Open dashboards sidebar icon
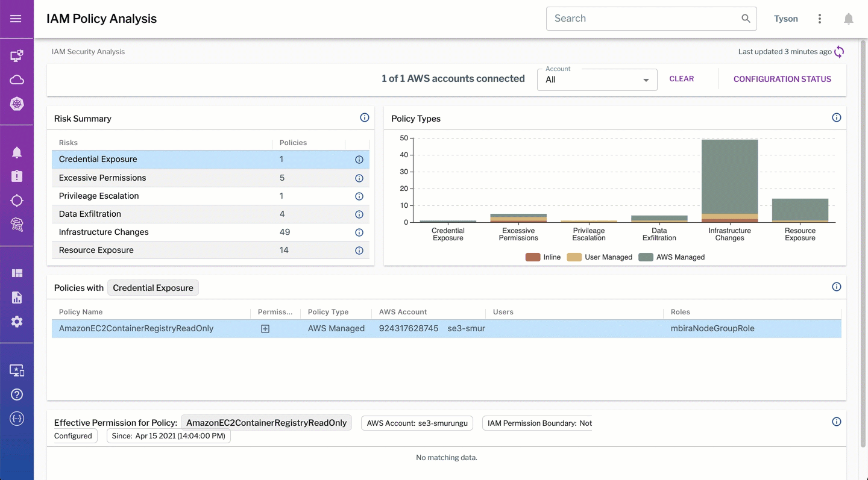 click(x=17, y=273)
